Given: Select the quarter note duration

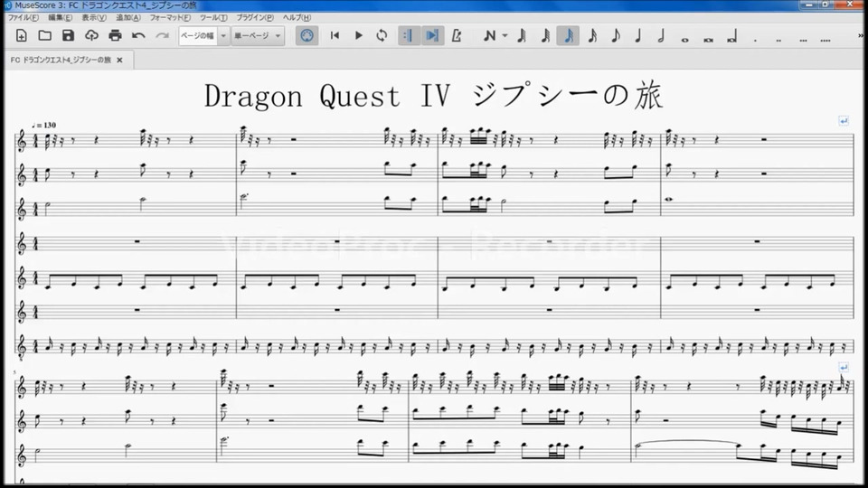Looking at the screenshot, I should point(638,36).
